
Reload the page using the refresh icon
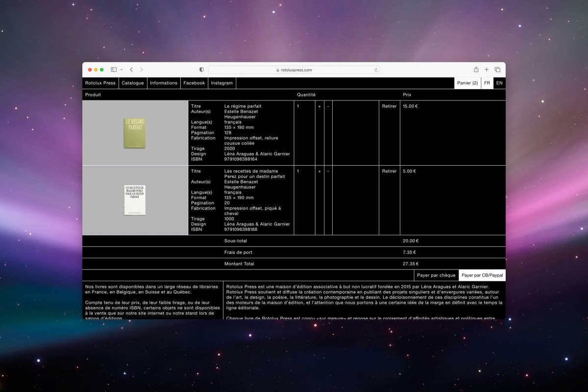click(376, 70)
